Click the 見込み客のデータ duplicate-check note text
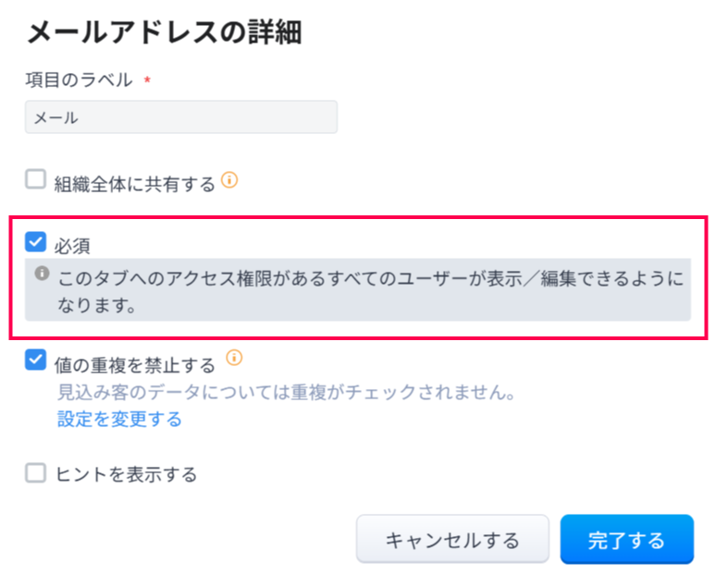The width and height of the screenshot is (728, 586). [285, 393]
